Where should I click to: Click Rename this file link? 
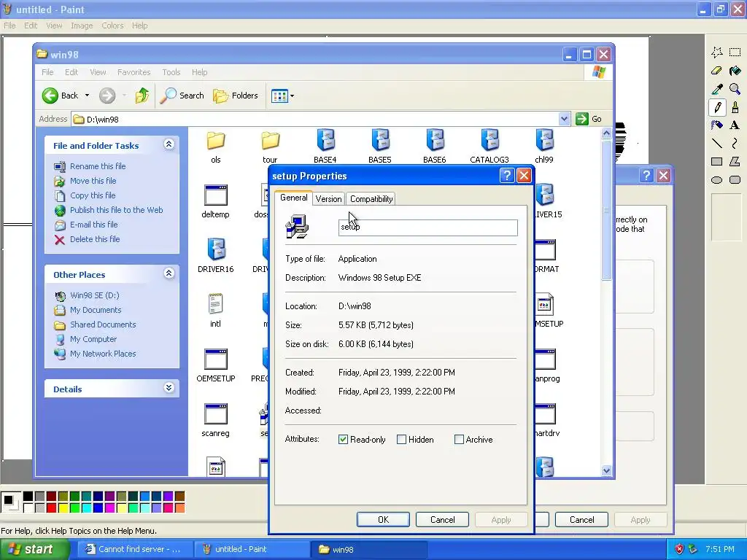pyautogui.click(x=98, y=166)
